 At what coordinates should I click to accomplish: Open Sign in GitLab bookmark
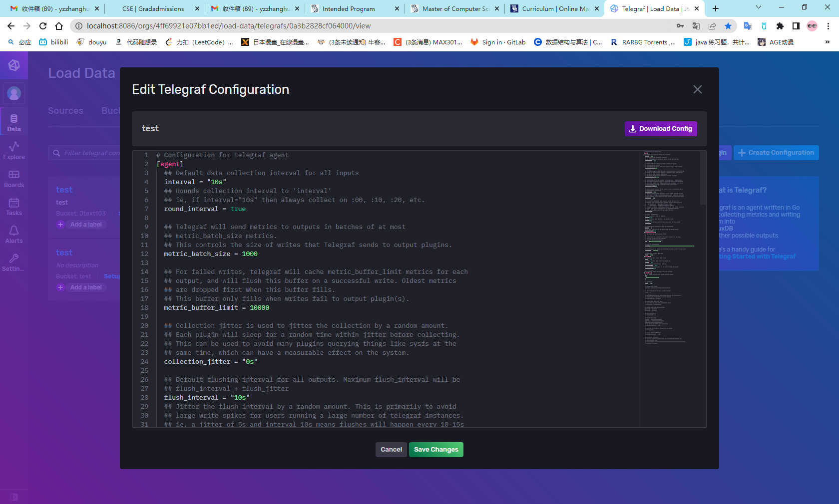click(498, 42)
